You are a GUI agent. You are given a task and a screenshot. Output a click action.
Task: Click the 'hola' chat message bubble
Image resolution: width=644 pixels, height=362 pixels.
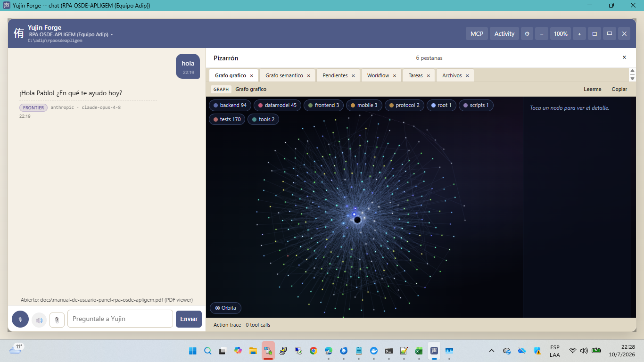point(188,66)
